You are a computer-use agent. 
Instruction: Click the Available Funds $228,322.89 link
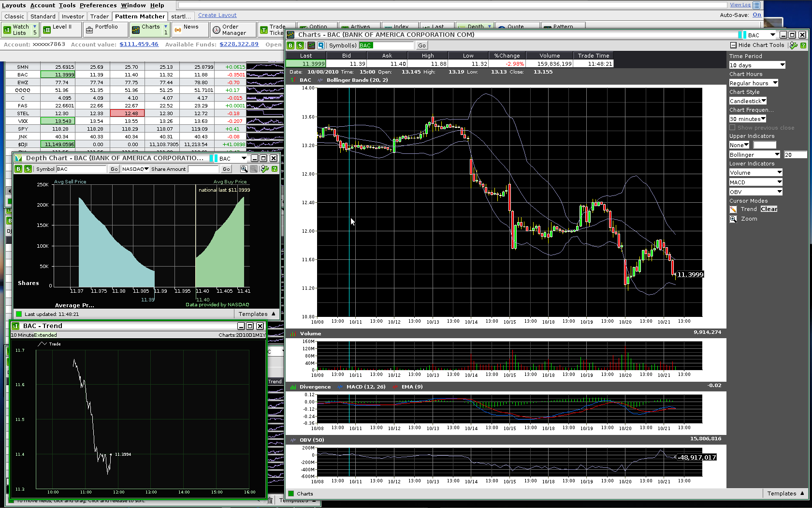click(x=239, y=44)
